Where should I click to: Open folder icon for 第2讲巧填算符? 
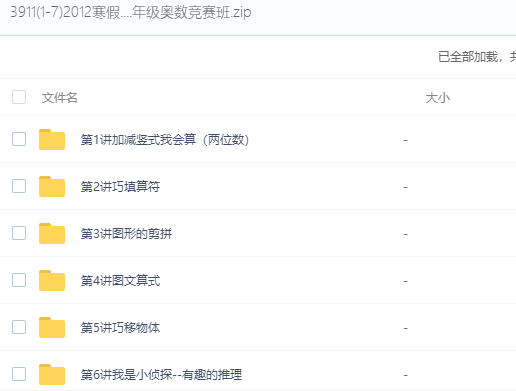(x=52, y=186)
